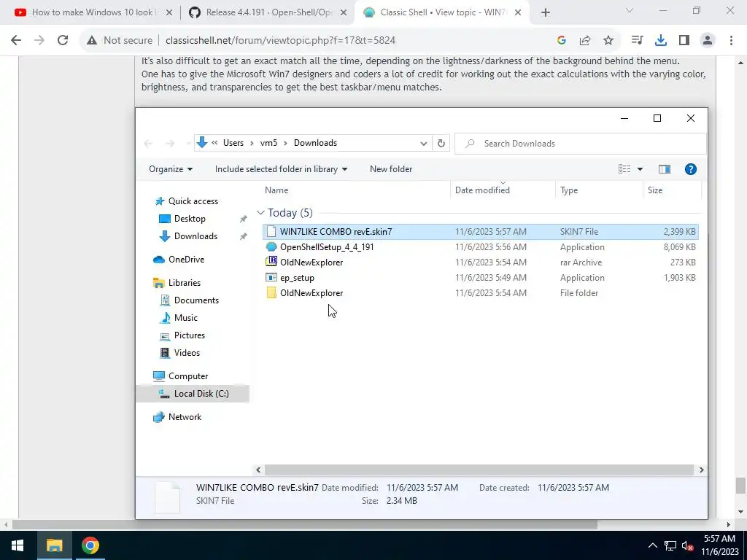Sort by Date modified column
747x560 pixels.
(x=482, y=190)
